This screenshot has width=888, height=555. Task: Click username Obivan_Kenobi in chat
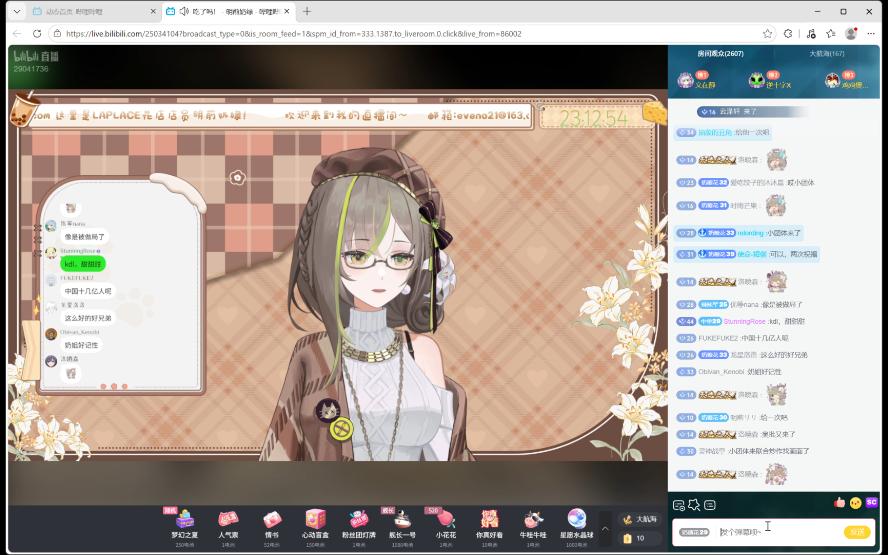(720, 372)
